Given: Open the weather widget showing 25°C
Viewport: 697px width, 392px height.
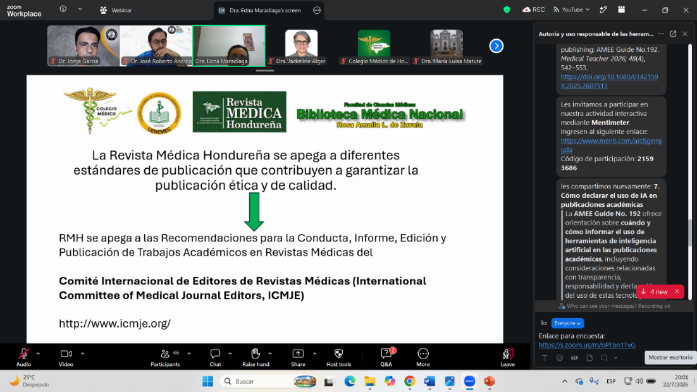Looking at the screenshot, I should 30,381.
